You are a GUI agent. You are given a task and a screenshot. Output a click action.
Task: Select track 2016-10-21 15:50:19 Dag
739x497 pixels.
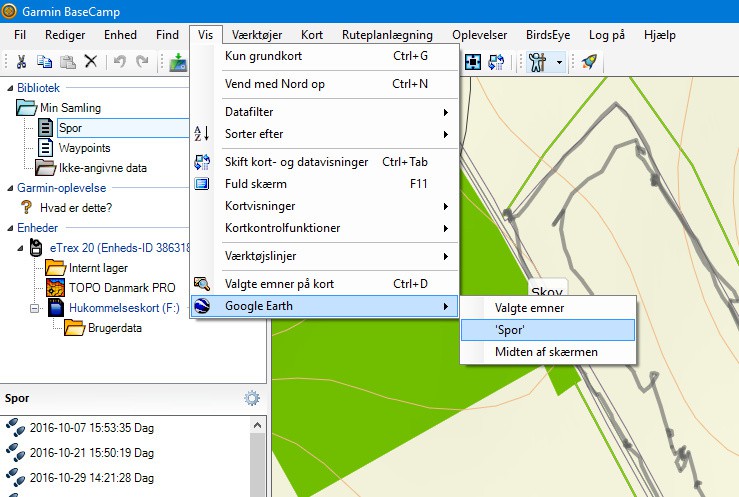[x=91, y=453]
